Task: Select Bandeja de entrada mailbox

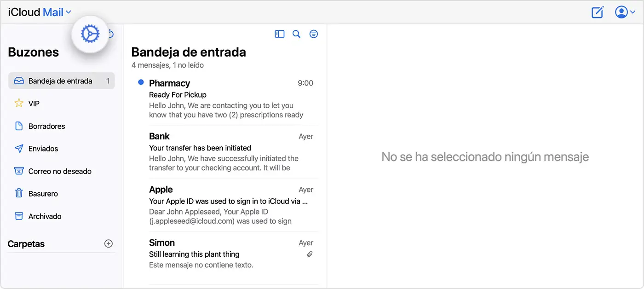Action: (x=62, y=81)
